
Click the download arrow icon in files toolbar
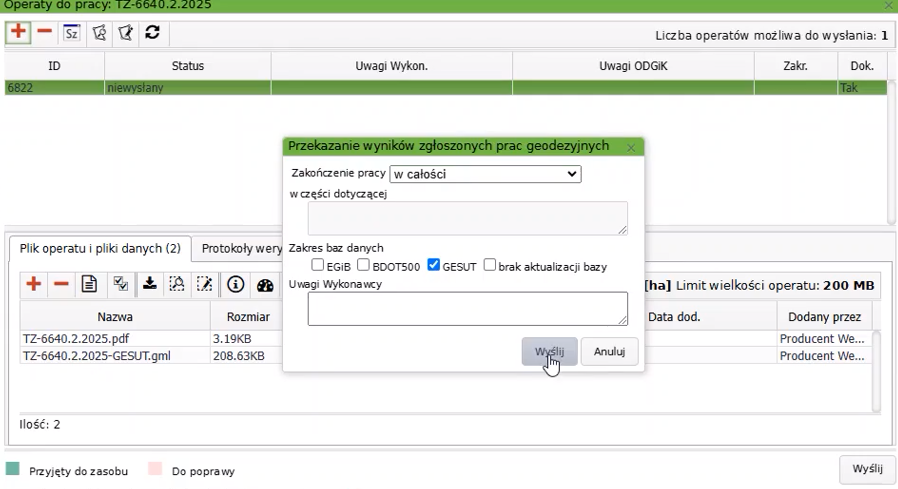click(x=149, y=285)
